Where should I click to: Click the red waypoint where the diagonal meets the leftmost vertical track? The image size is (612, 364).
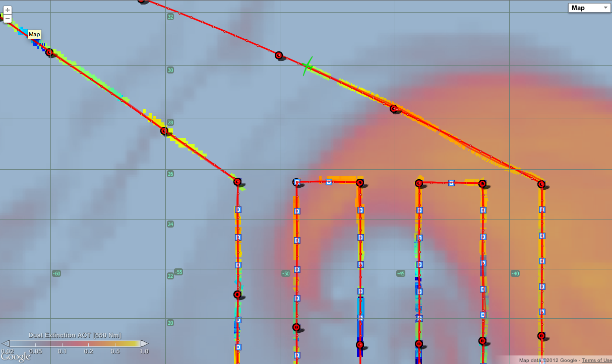click(237, 182)
